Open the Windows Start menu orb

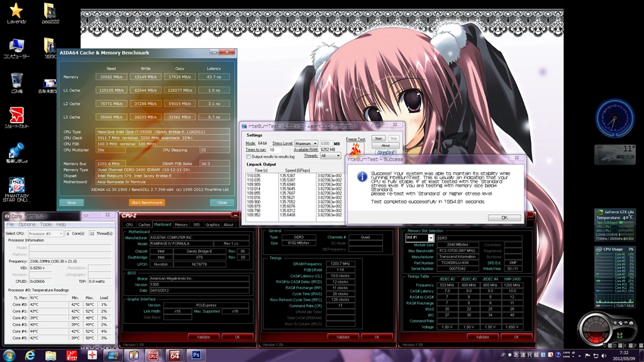point(9,355)
